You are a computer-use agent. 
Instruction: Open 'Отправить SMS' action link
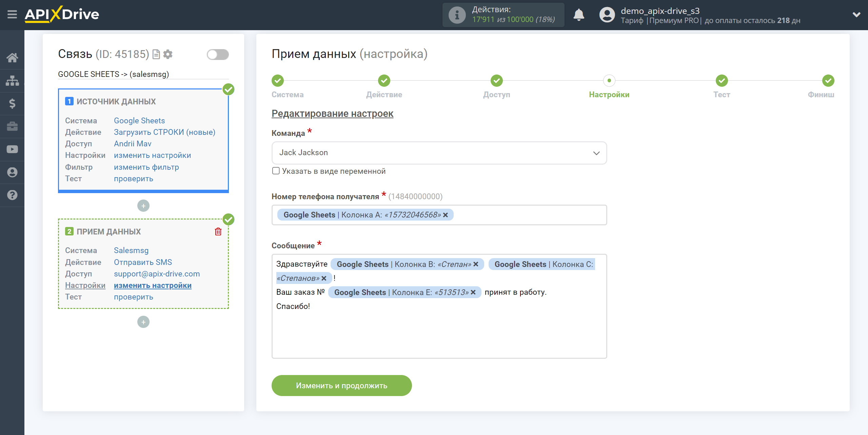143,262
